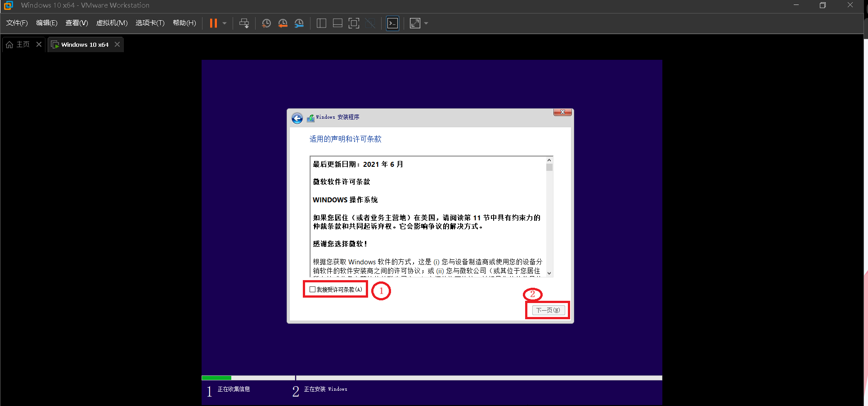Revert the VM to the previous snapshot
The image size is (868, 406).
[x=283, y=23]
